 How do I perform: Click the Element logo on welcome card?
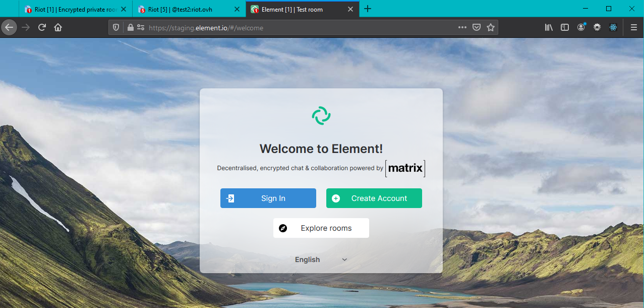point(321,116)
